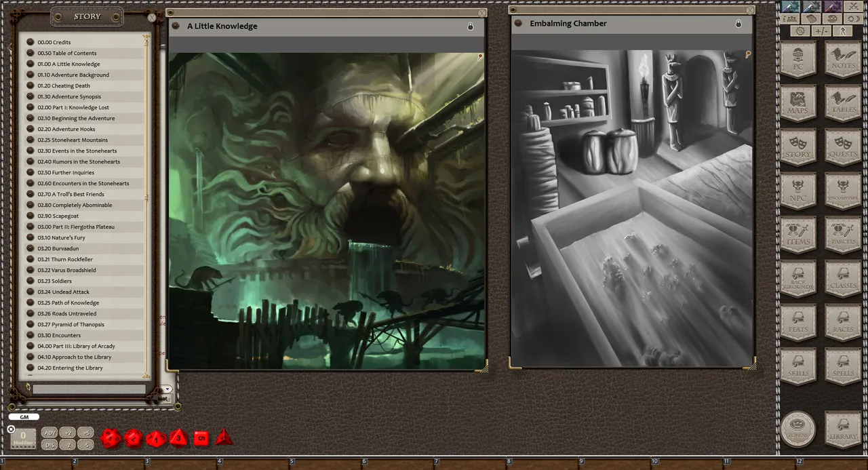The image size is (868, 470).
Task: Click the Modifier box showing 0
Action: [x=23, y=438]
